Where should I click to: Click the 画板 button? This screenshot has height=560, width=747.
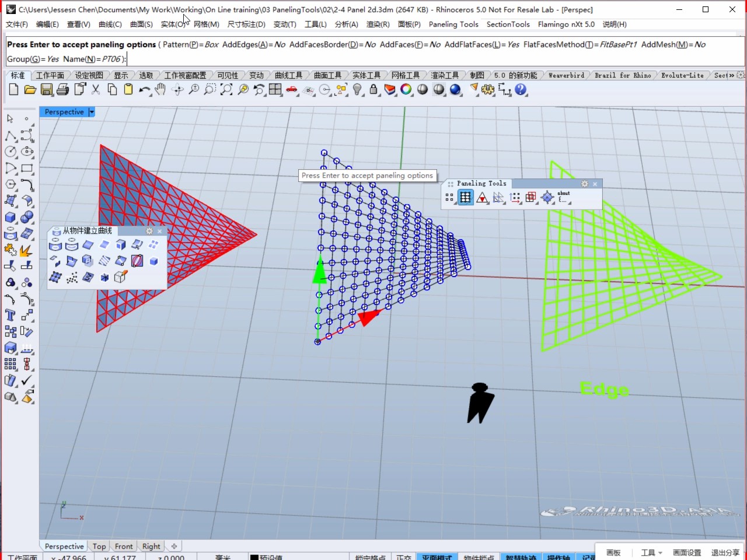tap(613, 552)
